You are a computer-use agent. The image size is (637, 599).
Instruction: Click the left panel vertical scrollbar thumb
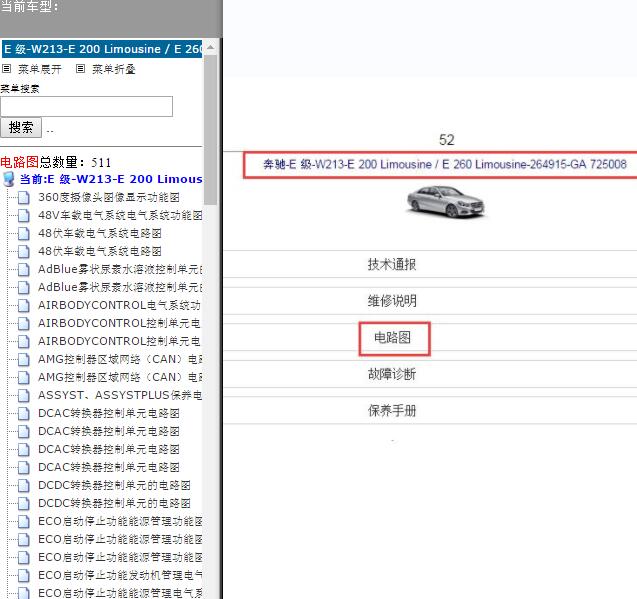[210, 130]
